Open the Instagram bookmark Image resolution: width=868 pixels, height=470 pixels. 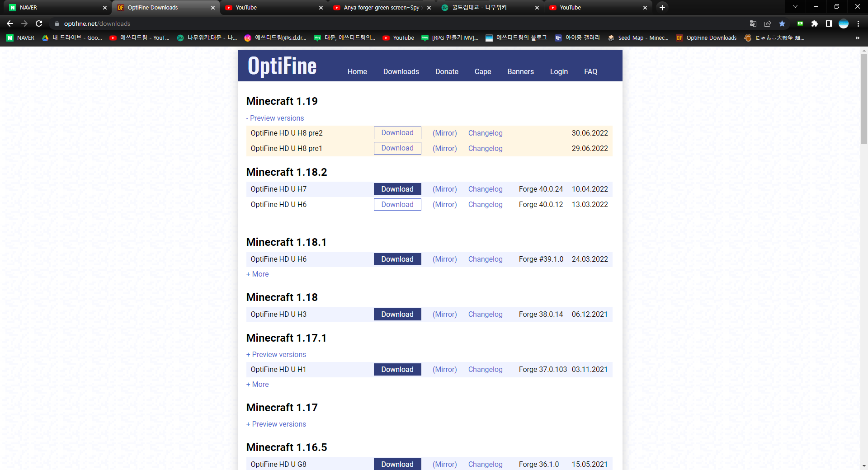275,38
